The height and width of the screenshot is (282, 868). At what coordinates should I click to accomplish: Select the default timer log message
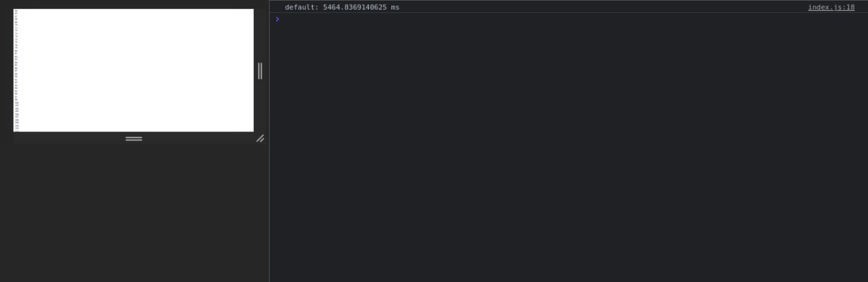[342, 7]
